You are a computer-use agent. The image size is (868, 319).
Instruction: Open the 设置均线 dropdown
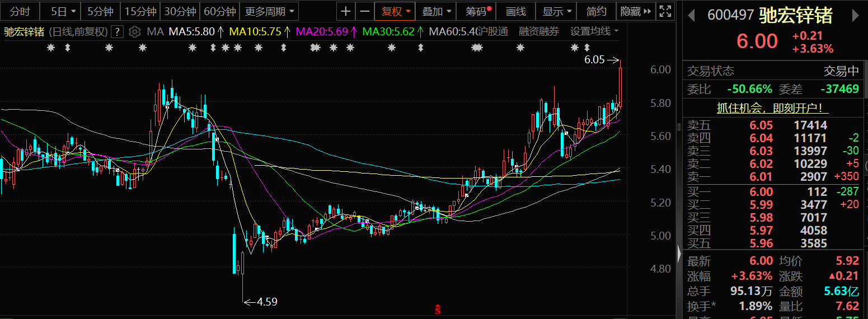[594, 31]
